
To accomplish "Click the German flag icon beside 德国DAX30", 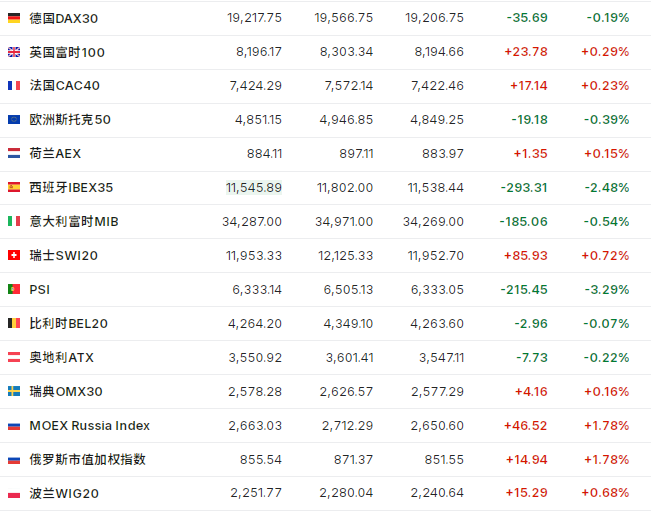I will point(14,18).
